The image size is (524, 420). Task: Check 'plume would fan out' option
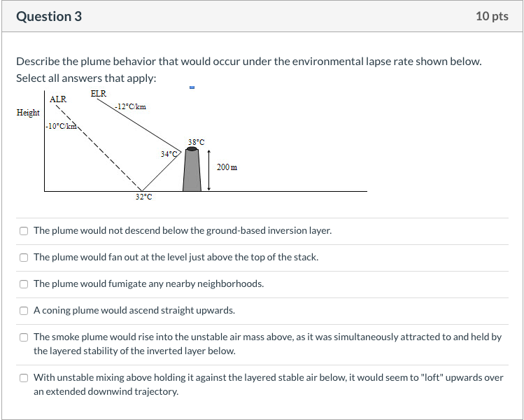click(24, 258)
